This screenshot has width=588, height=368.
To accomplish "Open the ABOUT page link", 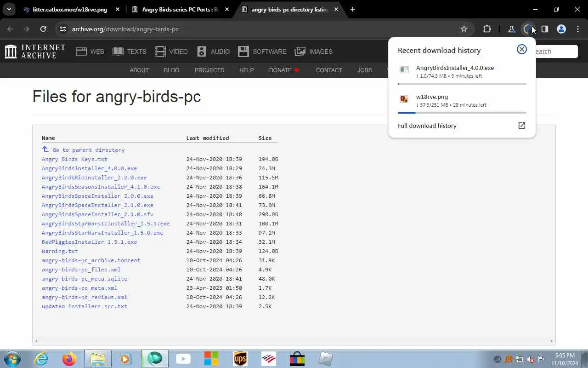I will (x=139, y=70).
